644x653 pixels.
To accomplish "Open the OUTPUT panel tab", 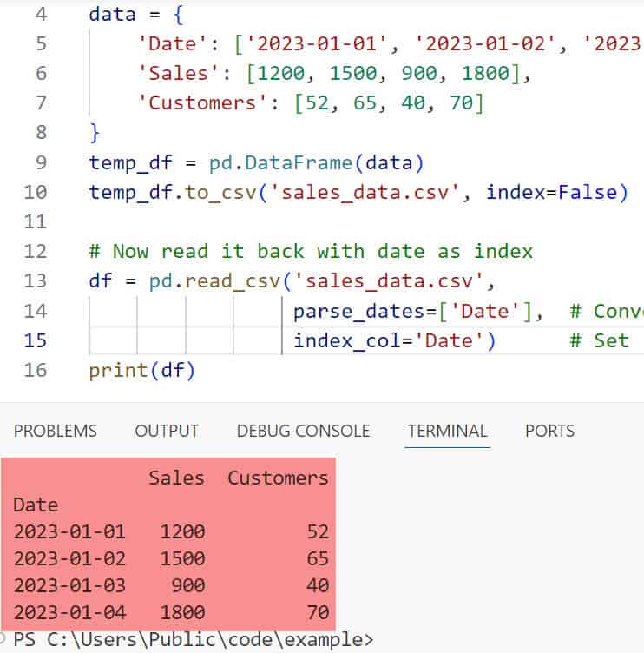I will pyautogui.click(x=167, y=431).
